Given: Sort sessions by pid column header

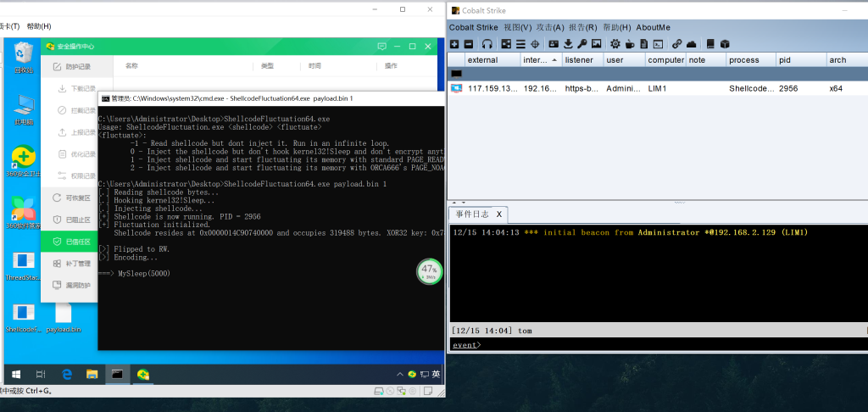Looking at the screenshot, I should tap(800, 60).
